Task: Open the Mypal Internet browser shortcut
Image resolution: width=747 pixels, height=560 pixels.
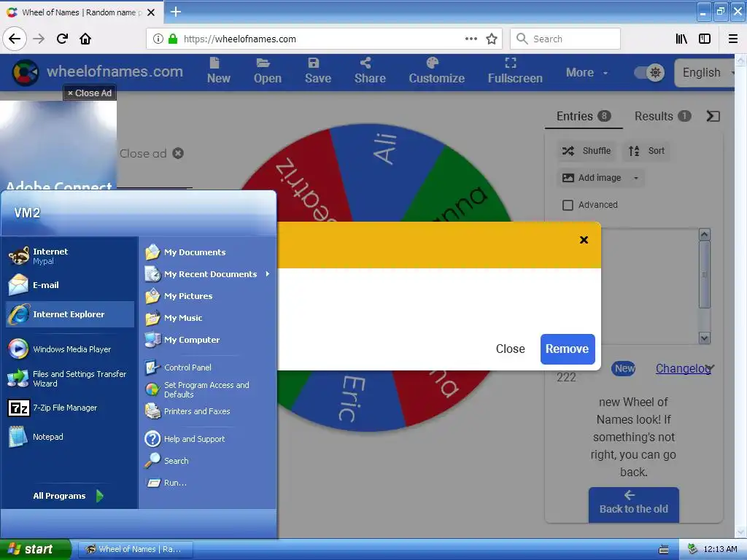Action: pyautogui.click(x=70, y=256)
